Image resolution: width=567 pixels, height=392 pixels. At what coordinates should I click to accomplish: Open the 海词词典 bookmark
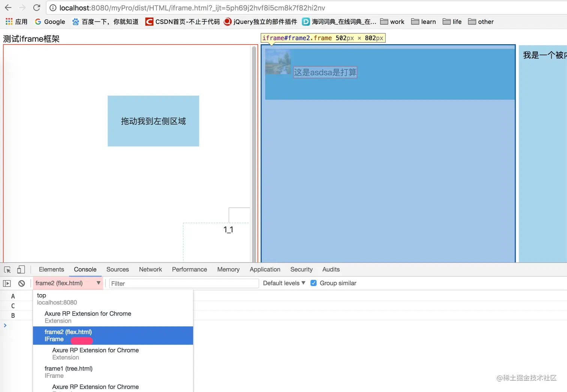pos(339,22)
